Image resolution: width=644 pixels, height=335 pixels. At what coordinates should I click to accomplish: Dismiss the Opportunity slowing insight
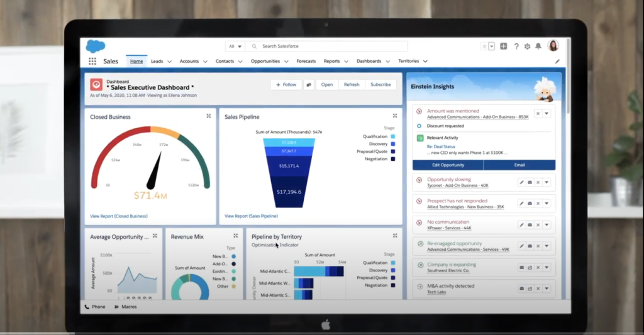click(538, 182)
